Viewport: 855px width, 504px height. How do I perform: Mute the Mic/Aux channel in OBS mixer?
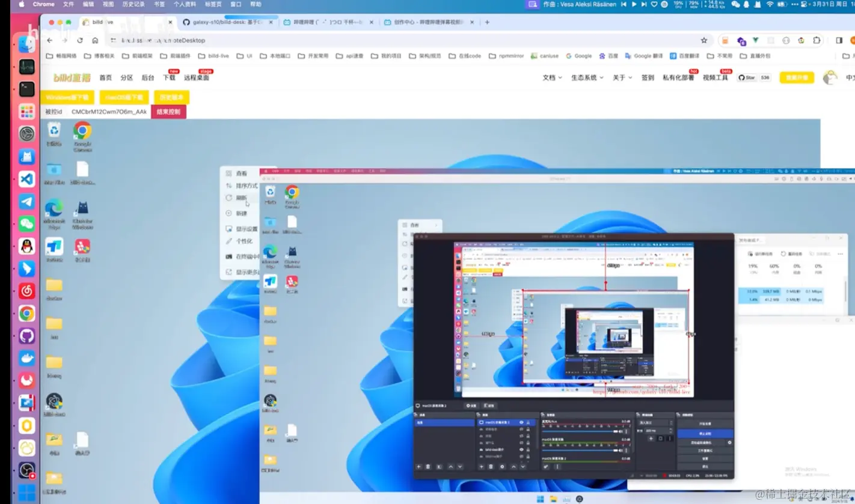[x=621, y=431]
